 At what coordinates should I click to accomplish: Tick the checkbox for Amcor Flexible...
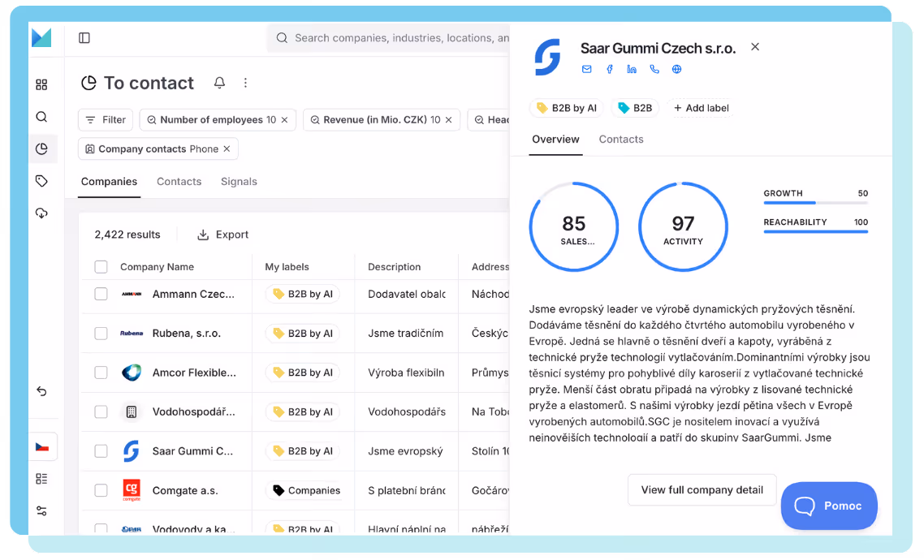101,373
